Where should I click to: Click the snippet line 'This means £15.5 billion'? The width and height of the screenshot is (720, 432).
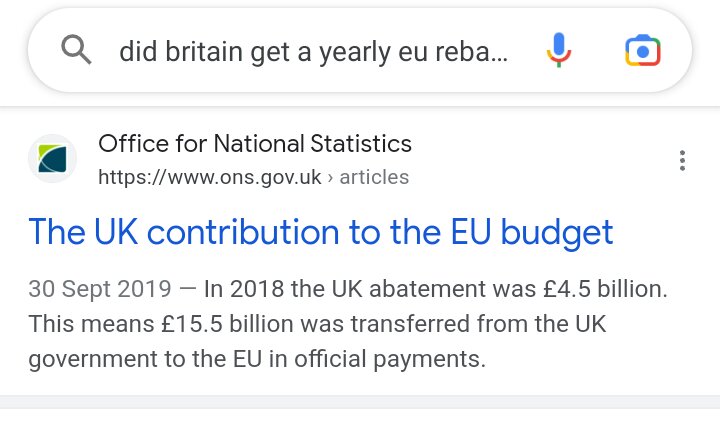click(x=317, y=324)
